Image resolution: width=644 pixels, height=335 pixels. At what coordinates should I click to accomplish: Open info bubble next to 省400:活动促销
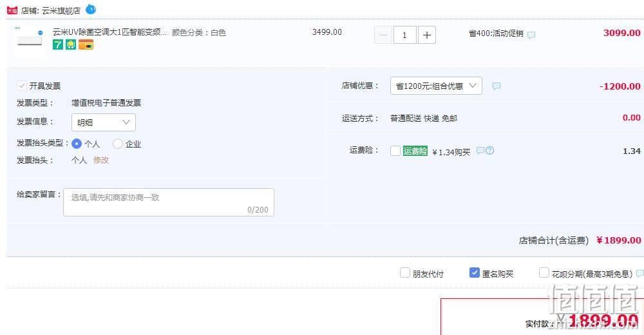tap(531, 35)
